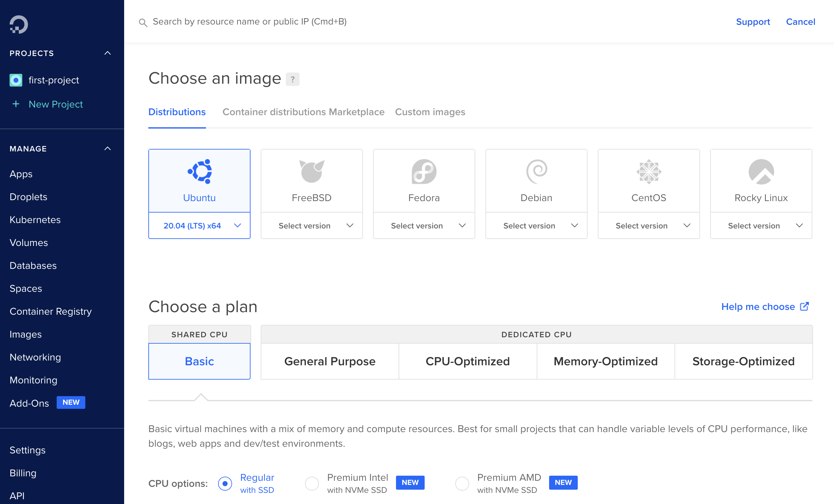Screen dimensions: 834x504
Task: Focus the resource search field
Action: point(250,22)
